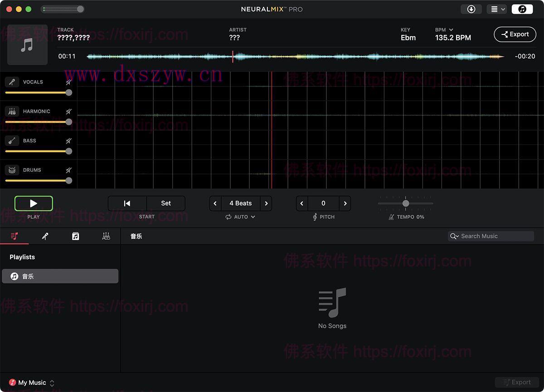Switch to the instruments tab

point(106,236)
